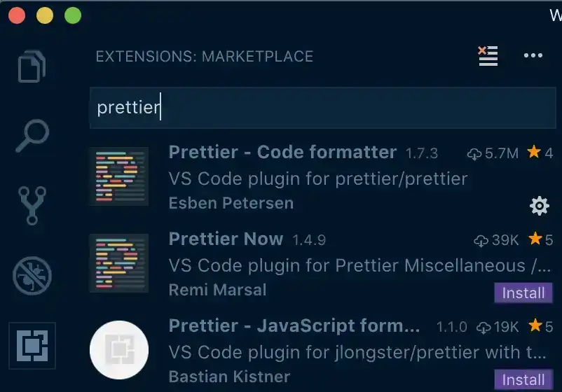Viewport: 562px width, 392px height.
Task: Open the Explorer files icon in activity bar
Action: pyautogui.click(x=32, y=66)
